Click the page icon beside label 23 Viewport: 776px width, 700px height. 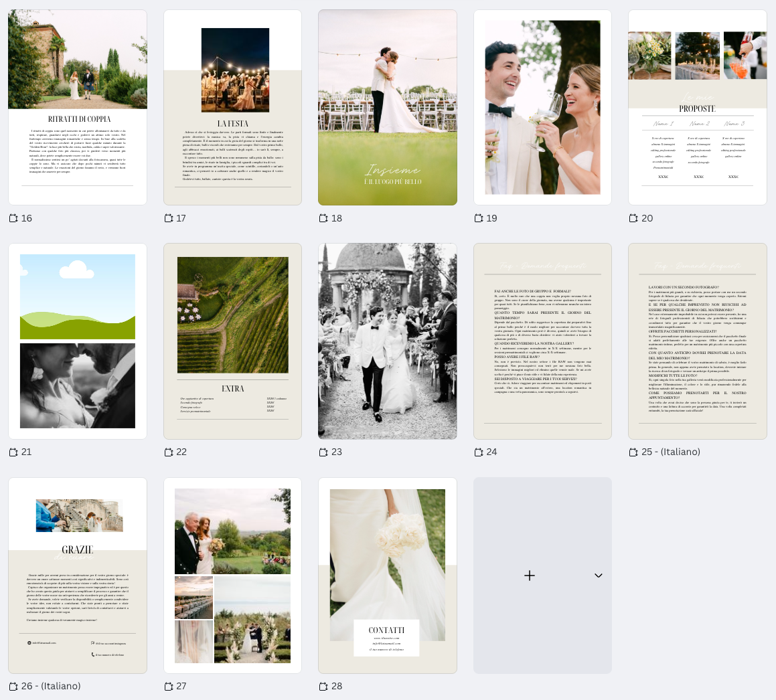(323, 452)
